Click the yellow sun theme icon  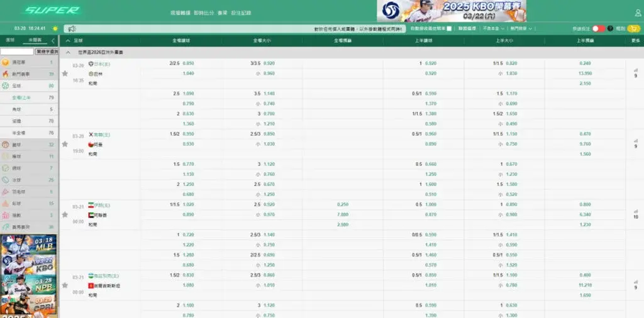55,28
